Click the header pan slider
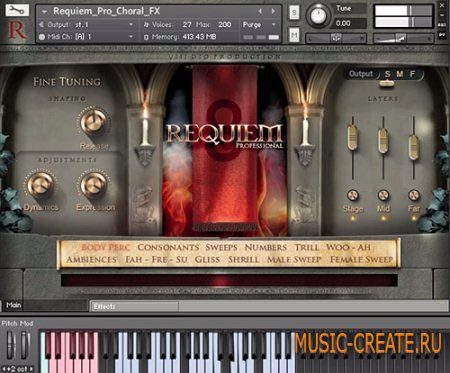450x373 pixels. point(336,38)
